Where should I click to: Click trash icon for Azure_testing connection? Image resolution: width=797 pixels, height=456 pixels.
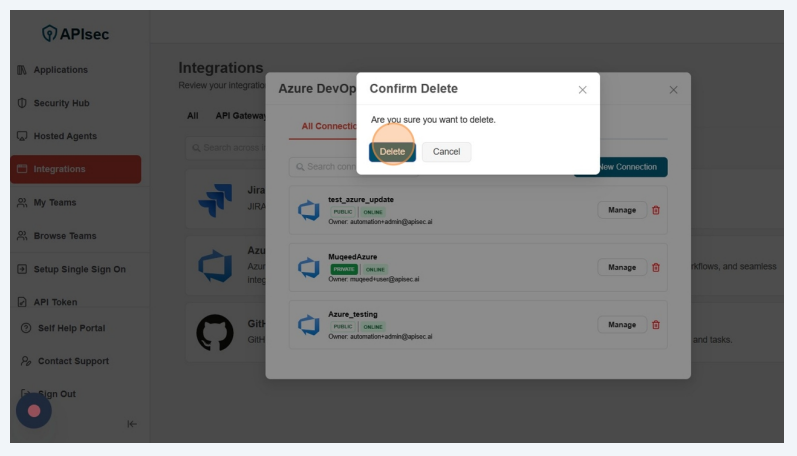point(656,325)
